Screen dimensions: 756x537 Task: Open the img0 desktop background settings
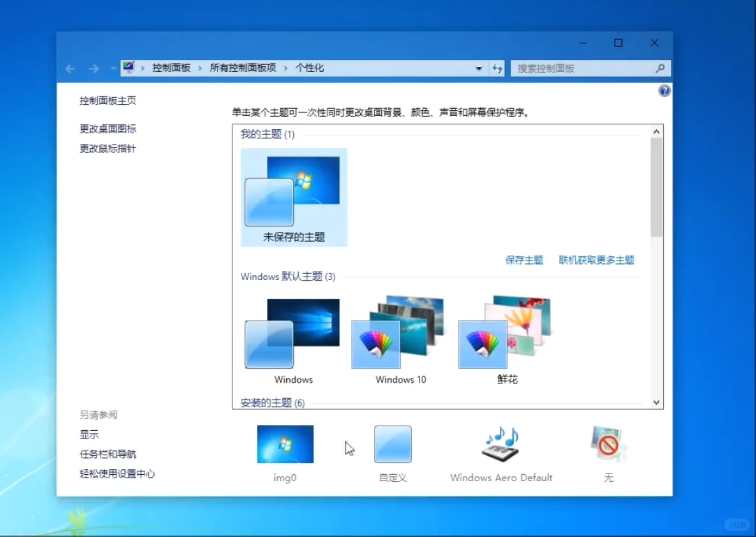[x=285, y=444]
